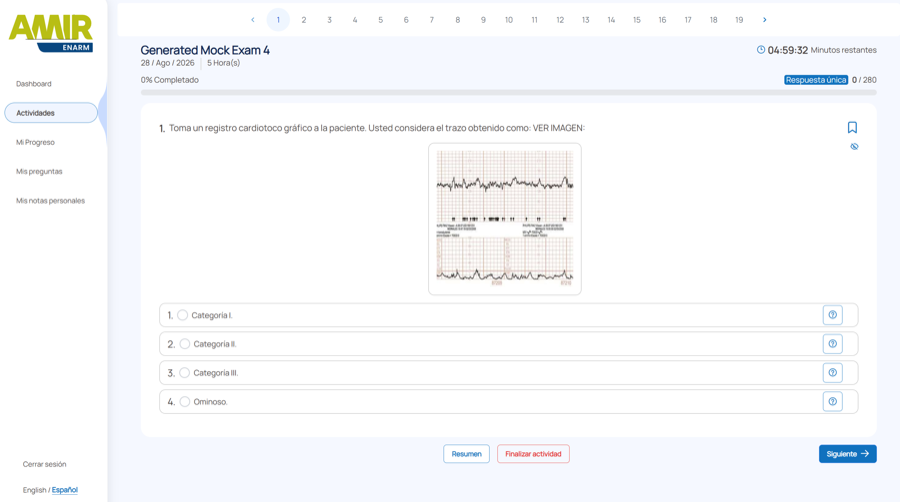900x502 pixels.
Task: Jump to question 10
Action: pos(509,20)
